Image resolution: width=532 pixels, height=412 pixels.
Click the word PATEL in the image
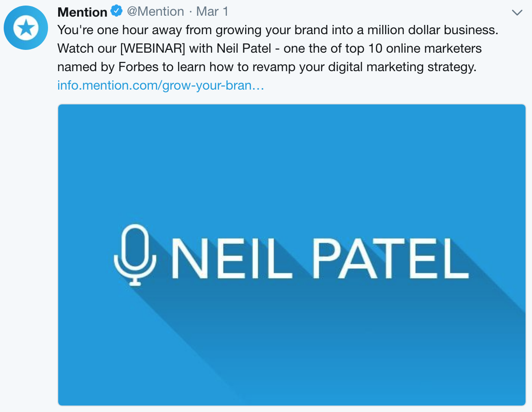pos(391,258)
